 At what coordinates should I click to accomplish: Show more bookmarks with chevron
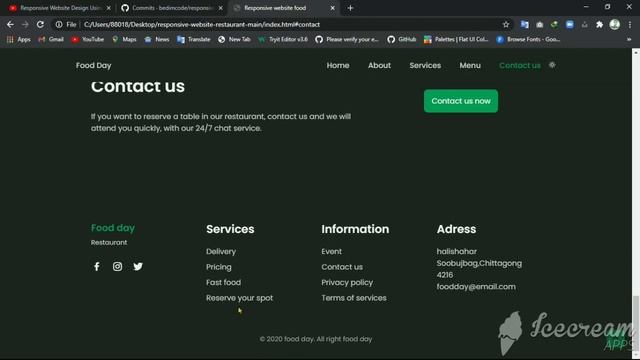tap(629, 39)
